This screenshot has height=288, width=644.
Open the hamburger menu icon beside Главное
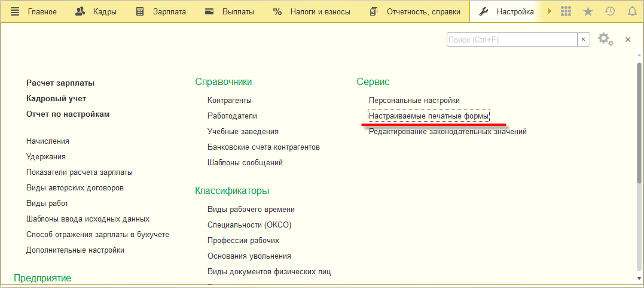click(15, 11)
